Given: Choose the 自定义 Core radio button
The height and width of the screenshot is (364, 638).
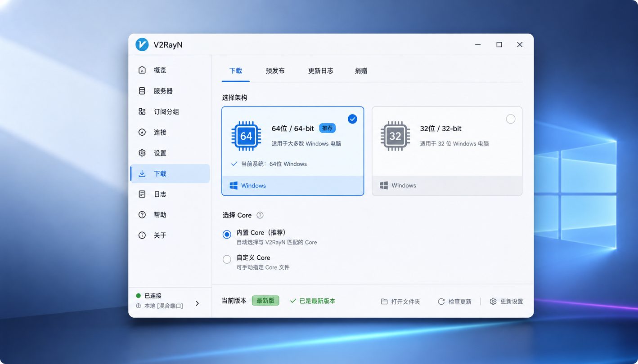Looking at the screenshot, I should [x=227, y=259].
